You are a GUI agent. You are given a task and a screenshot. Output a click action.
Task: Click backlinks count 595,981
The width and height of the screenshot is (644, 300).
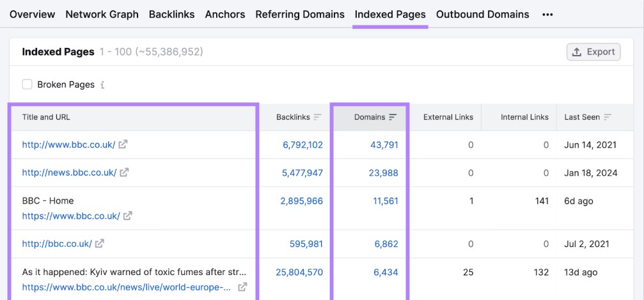(306, 244)
